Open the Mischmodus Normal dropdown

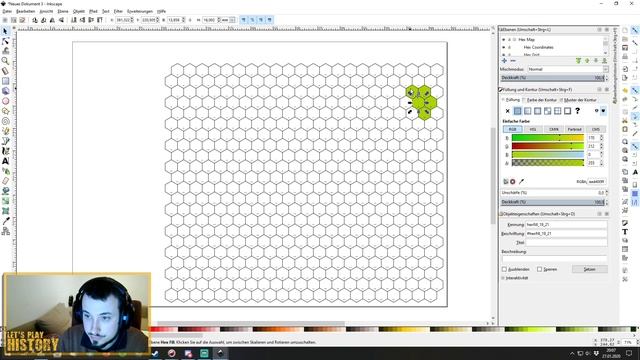click(567, 69)
